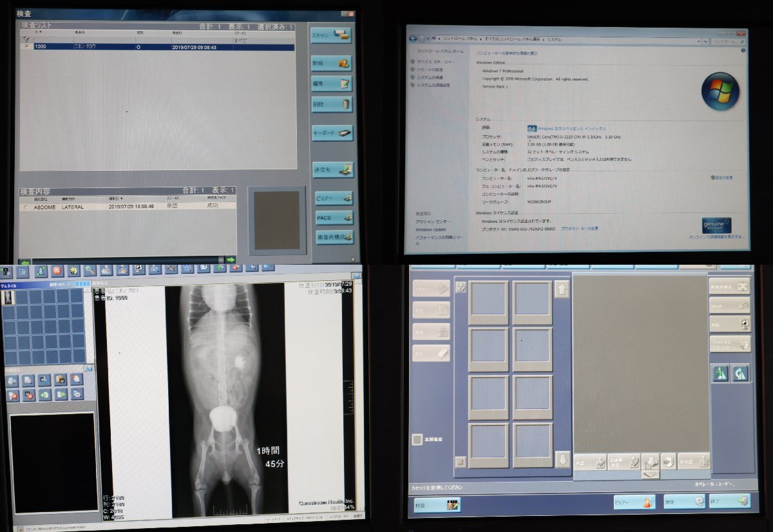Click the スキャン button in the exam list window
773x532 pixels.
coord(332,35)
